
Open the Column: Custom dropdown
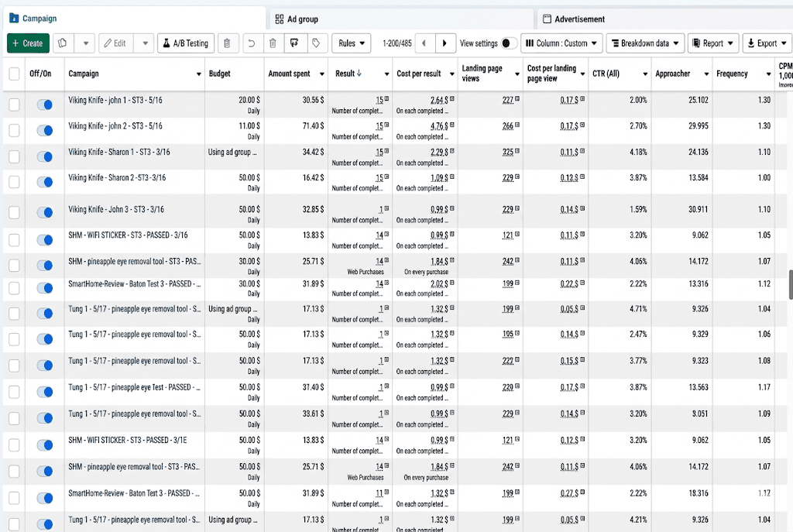[x=561, y=43]
